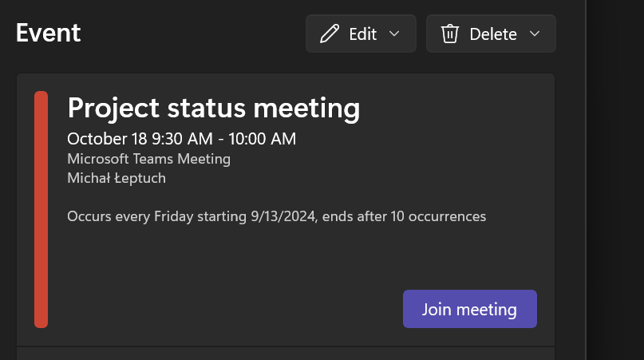644x360 pixels.
Task: Click the Edit button label
Action: (362, 34)
